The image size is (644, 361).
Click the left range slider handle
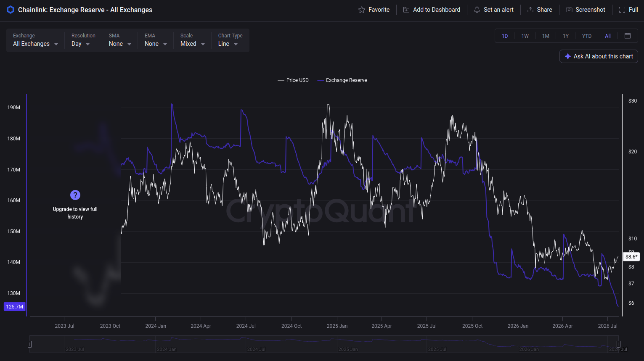(29, 344)
